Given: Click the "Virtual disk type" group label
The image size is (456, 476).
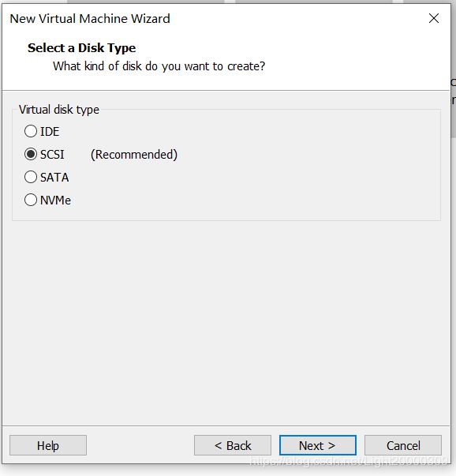Looking at the screenshot, I should 59,110.
